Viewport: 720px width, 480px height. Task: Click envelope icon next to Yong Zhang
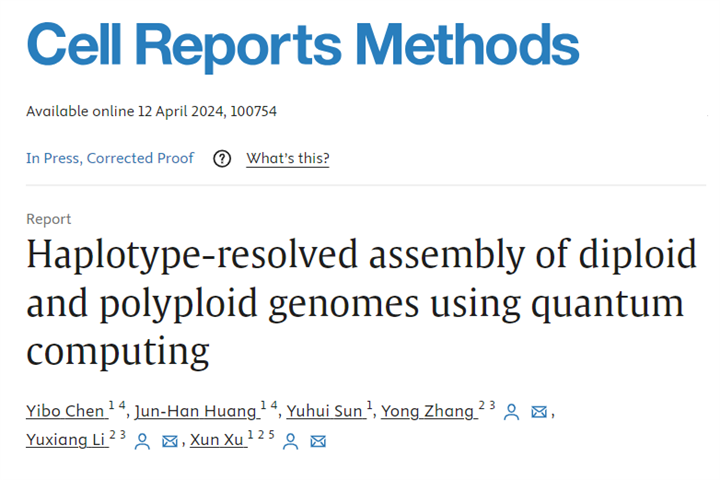click(539, 411)
